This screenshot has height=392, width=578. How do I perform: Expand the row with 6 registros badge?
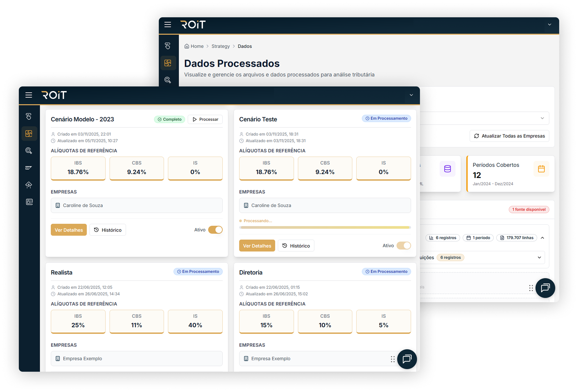[x=539, y=257]
